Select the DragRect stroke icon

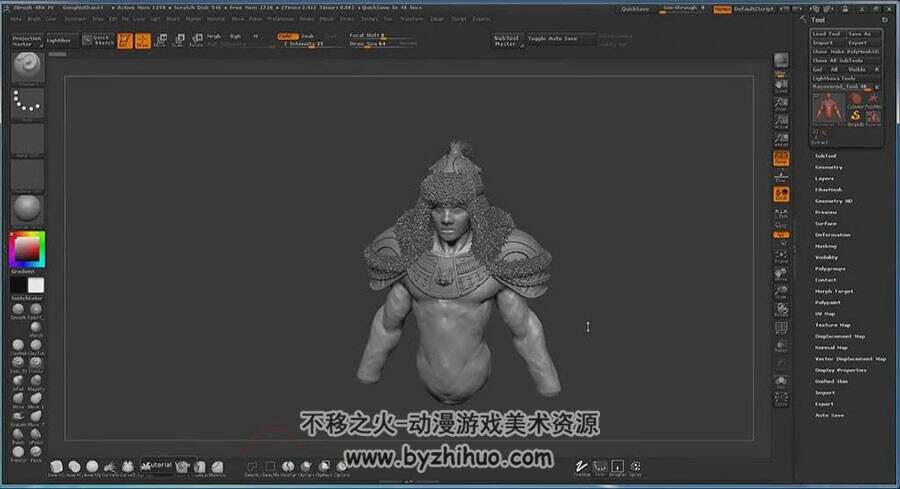(618, 467)
